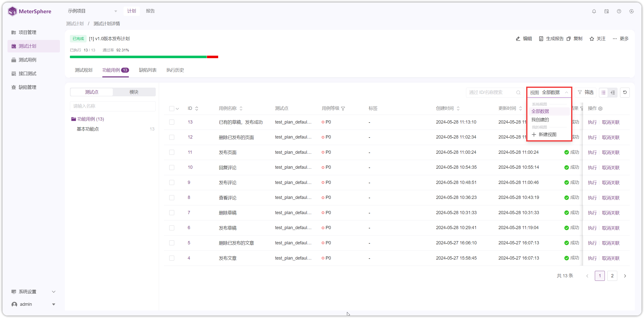This screenshot has width=644, height=318.
Task: Open the 示例项目 project dropdown
Action: [x=93, y=11]
